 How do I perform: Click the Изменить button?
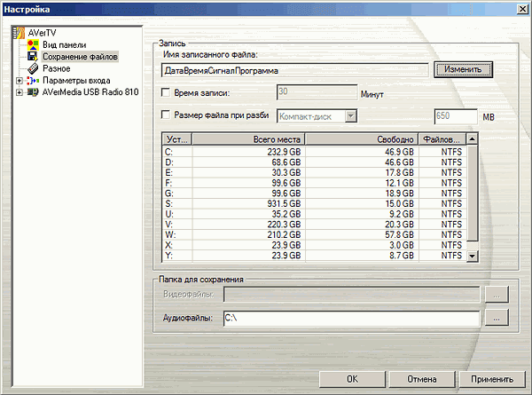(x=463, y=69)
